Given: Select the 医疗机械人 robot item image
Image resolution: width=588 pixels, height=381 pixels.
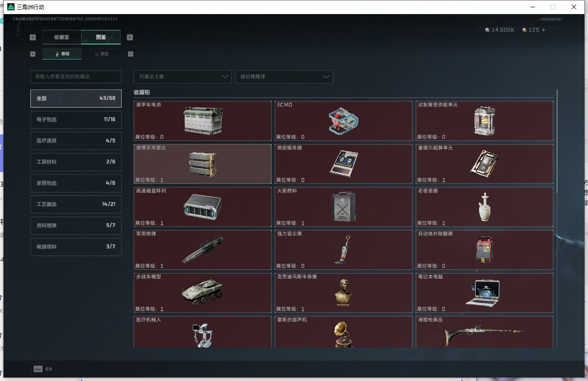Looking at the screenshot, I should click(202, 335).
